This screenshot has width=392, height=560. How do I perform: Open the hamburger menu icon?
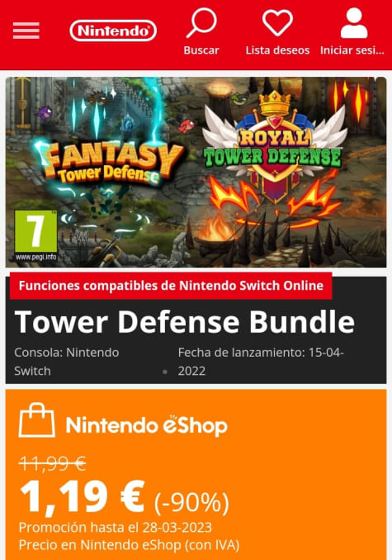26,31
